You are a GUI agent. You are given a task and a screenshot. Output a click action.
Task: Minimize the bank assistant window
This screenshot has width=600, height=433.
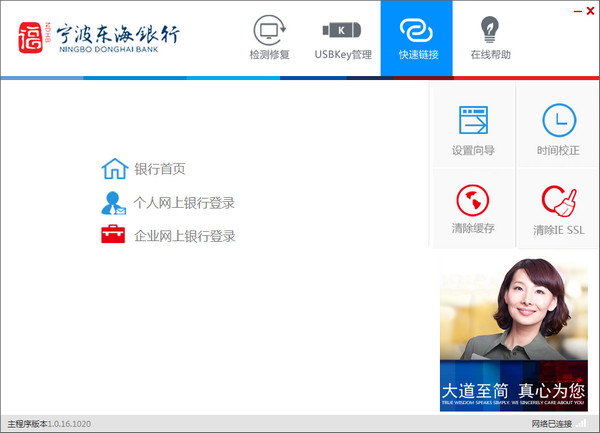[x=578, y=11]
